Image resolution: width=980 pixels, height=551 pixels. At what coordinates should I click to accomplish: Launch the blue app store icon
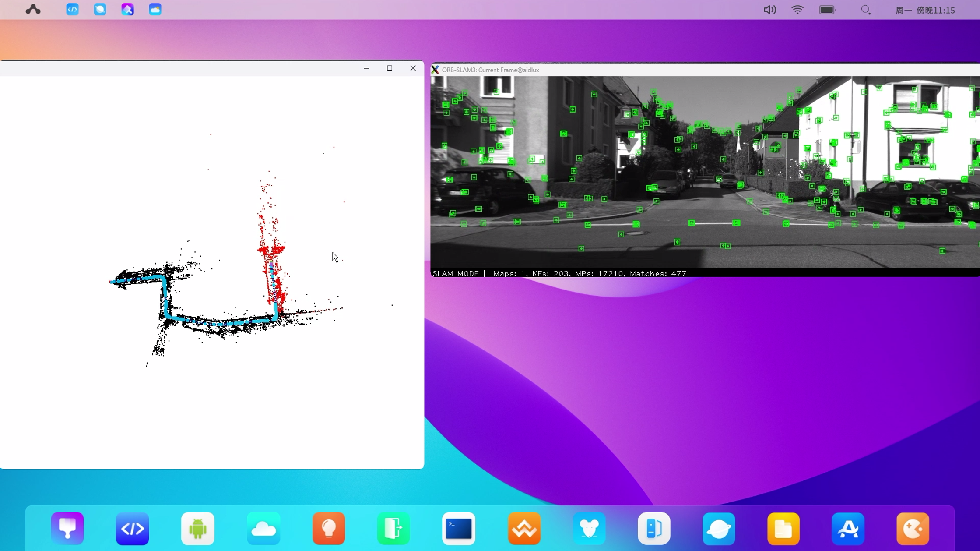tap(848, 528)
